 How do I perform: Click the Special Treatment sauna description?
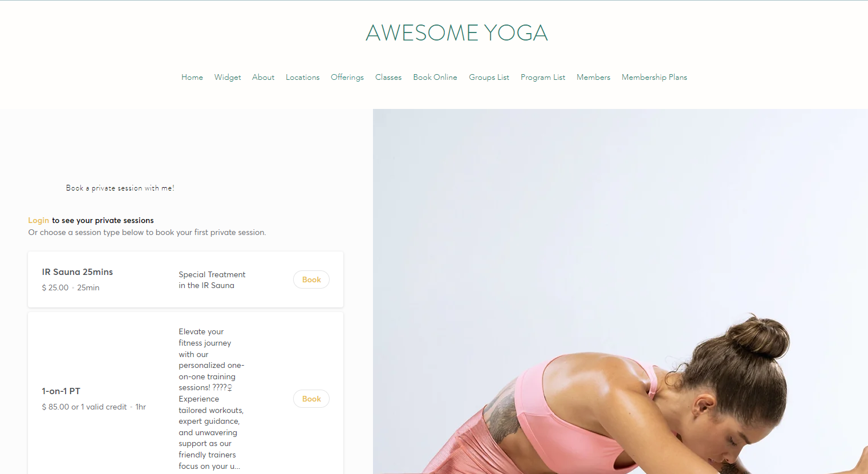(x=212, y=280)
